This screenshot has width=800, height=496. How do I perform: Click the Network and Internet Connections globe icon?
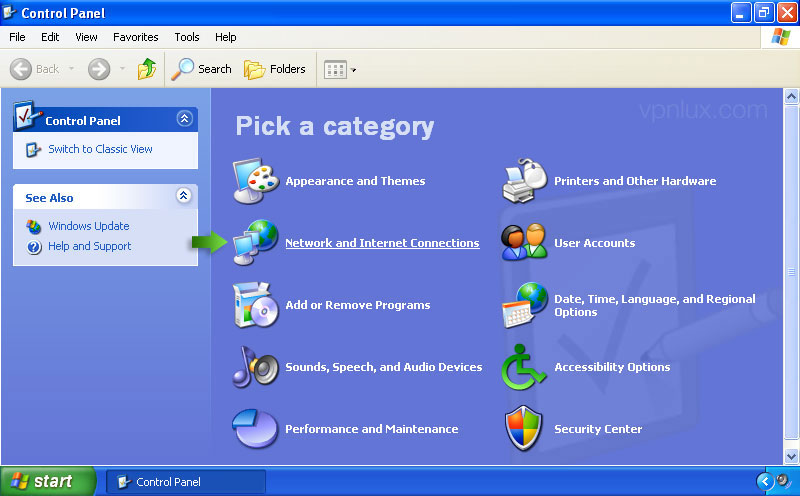pyautogui.click(x=256, y=242)
